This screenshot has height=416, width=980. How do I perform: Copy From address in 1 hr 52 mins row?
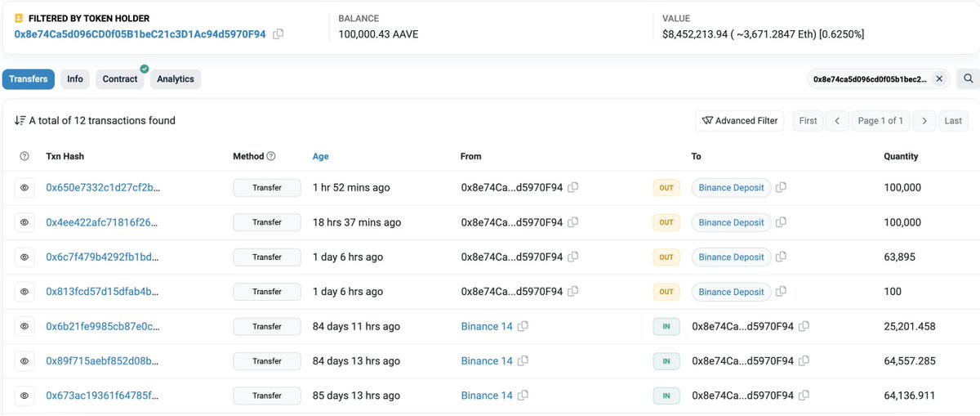point(573,187)
